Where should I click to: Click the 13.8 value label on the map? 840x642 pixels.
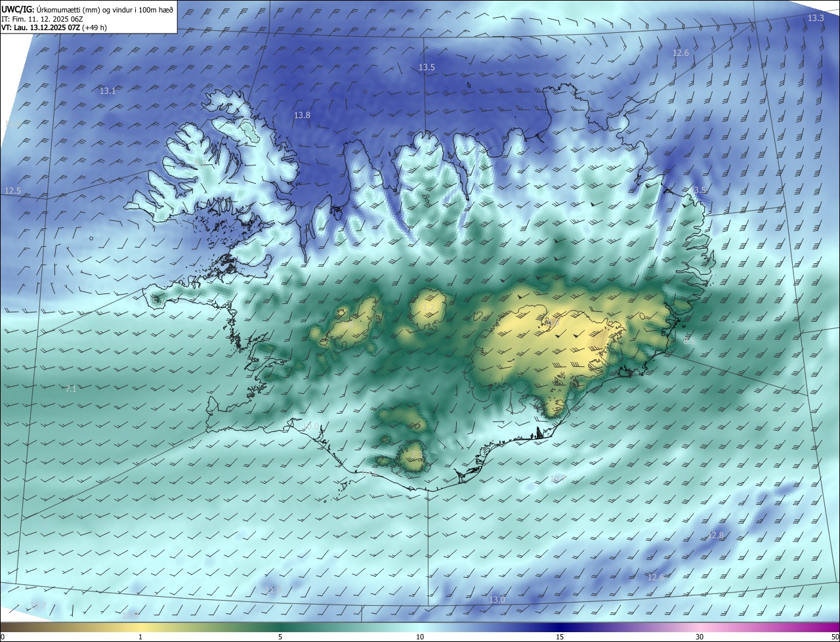[x=302, y=115]
